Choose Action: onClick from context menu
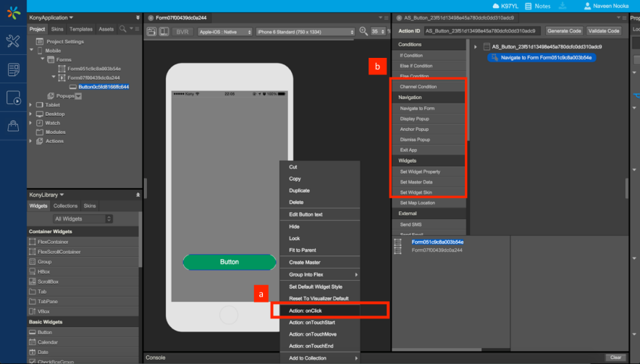640x364 pixels. click(319, 310)
